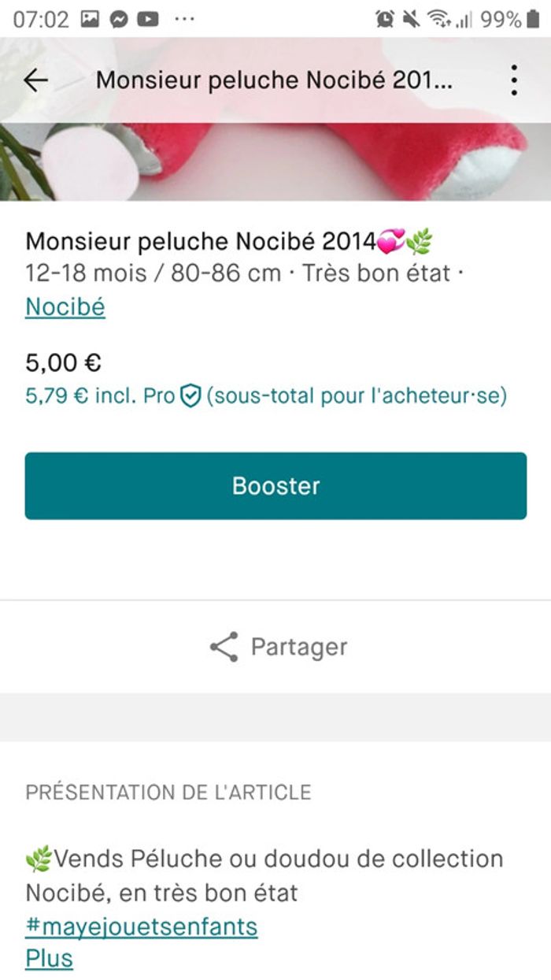Tap the buyer protection shield icon

pos(190,395)
